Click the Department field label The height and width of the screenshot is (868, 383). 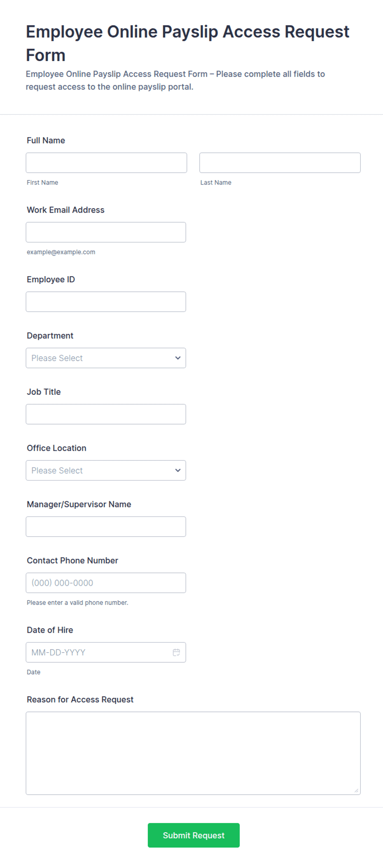[50, 335]
